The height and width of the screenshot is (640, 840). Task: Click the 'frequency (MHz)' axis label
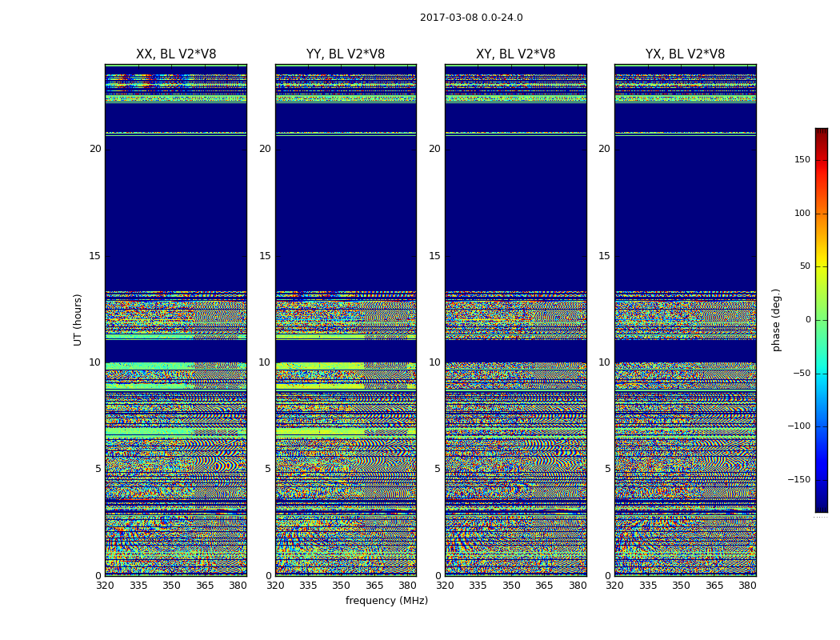click(x=386, y=600)
